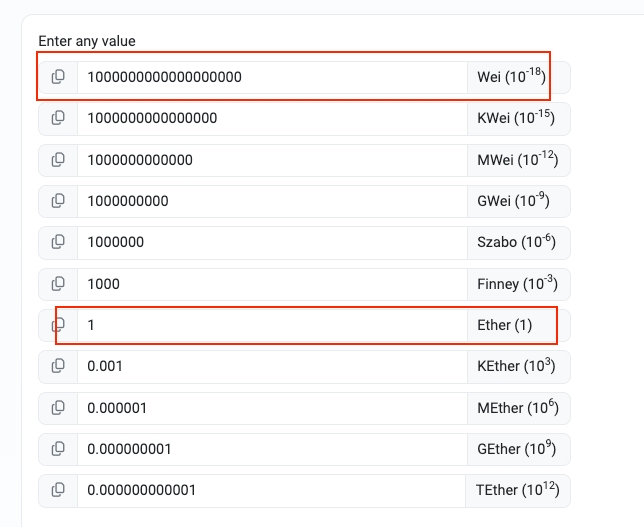Viewport: 644px width, 527px height.
Task: Copy the Finney value
Action: coord(58,284)
